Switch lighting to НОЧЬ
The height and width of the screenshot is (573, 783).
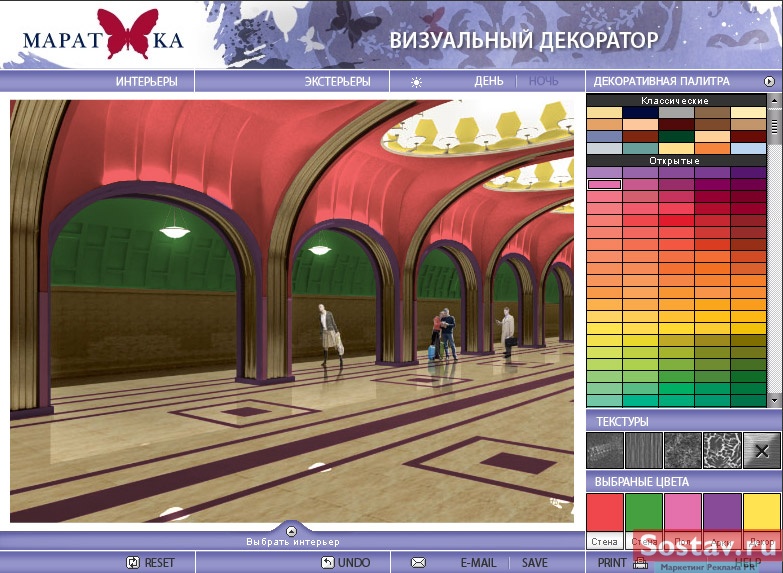click(x=543, y=81)
